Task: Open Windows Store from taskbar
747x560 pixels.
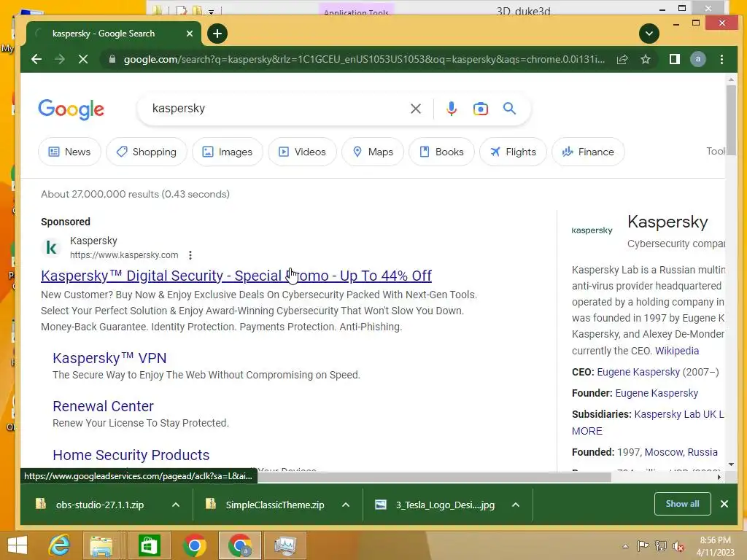Action: pos(149,545)
